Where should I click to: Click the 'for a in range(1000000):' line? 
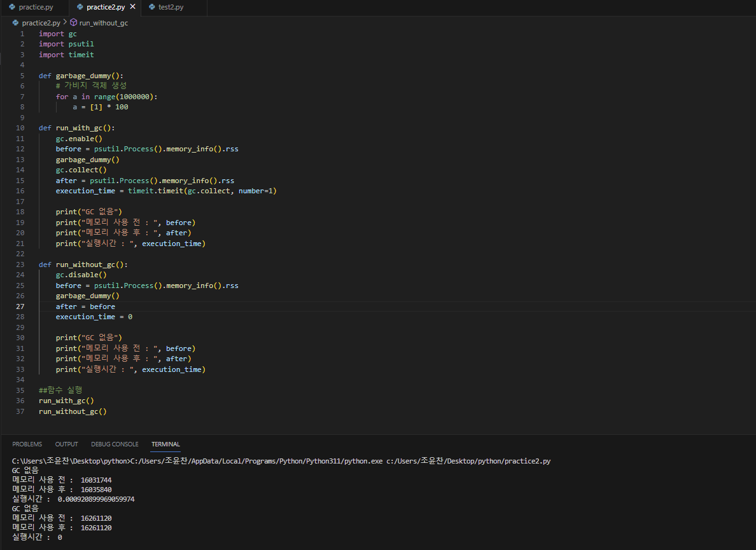point(106,97)
